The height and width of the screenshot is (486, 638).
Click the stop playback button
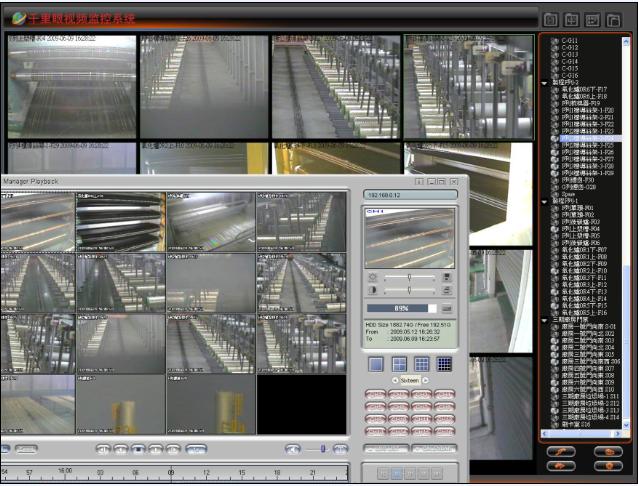(x=138, y=449)
